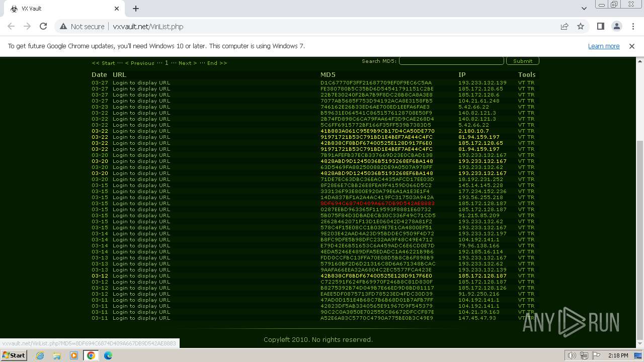The image size is (644, 362).
Task: Click the browser back arrow
Action: point(11,27)
